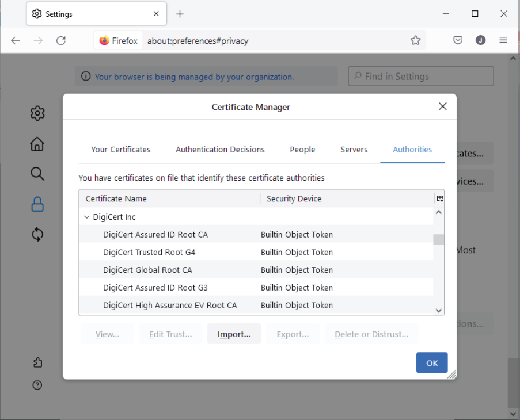
Task: Select the Settings browser tab
Action: (96, 14)
